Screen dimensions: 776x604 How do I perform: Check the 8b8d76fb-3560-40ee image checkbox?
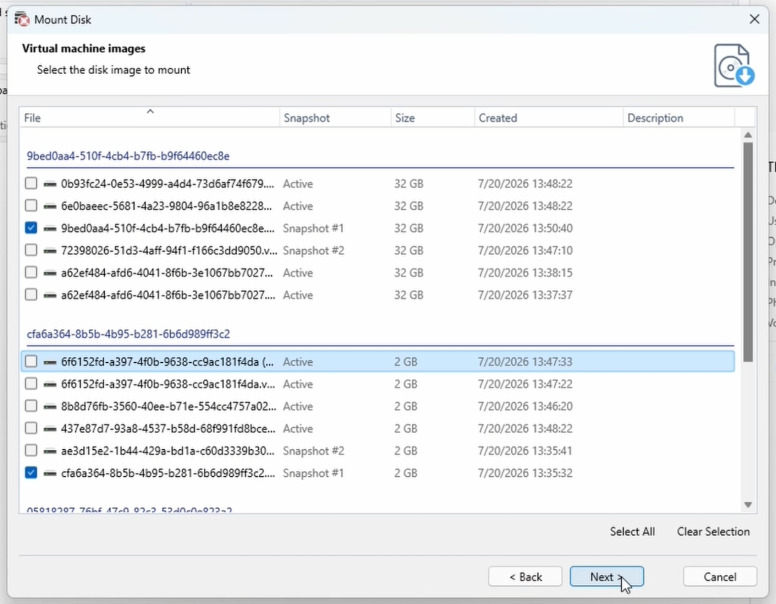(31, 406)
